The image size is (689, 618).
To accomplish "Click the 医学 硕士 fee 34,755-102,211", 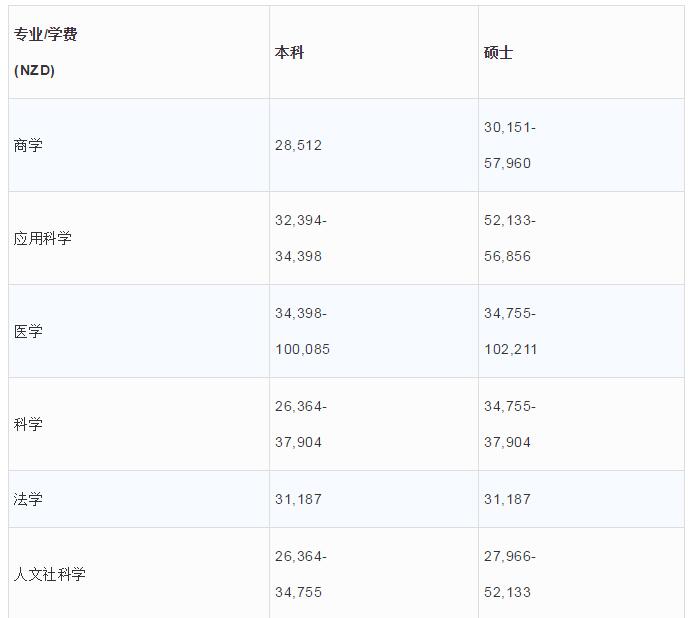I will (x=511, y=331).
